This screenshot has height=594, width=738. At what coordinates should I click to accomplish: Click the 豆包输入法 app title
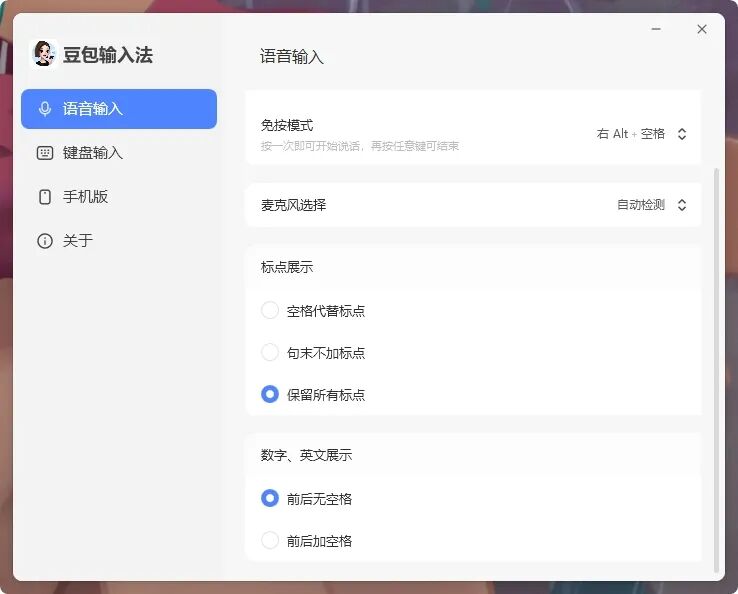108,55
